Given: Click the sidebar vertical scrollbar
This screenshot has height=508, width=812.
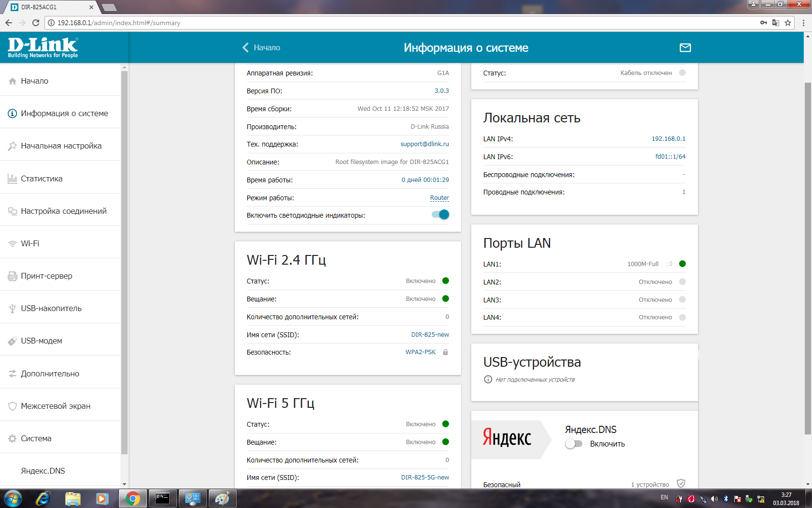Looking at the screenshot, I should tap(124, 261).
